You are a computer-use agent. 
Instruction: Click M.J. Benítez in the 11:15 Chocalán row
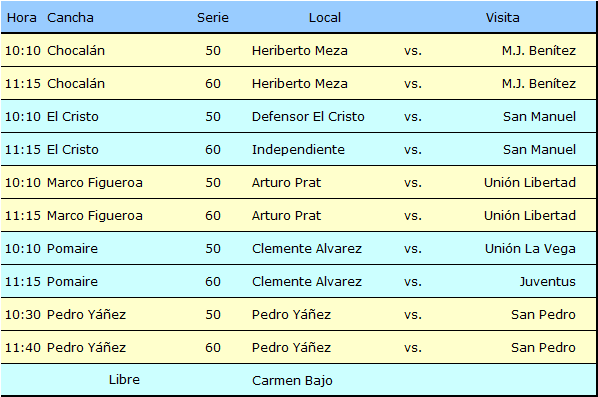pos(539,84)
